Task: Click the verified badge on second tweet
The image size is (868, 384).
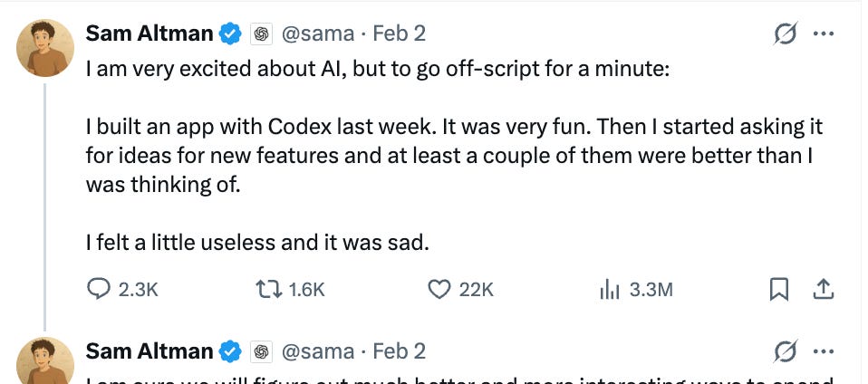Action: [232, 350]
